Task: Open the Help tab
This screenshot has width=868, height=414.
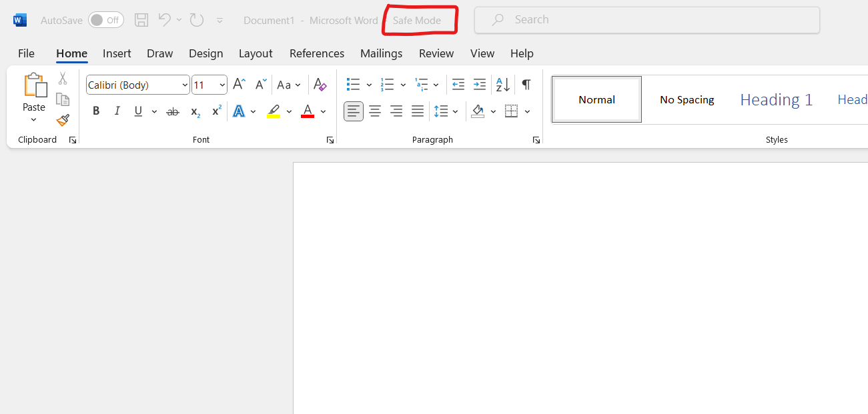Action: pos(522,53)
